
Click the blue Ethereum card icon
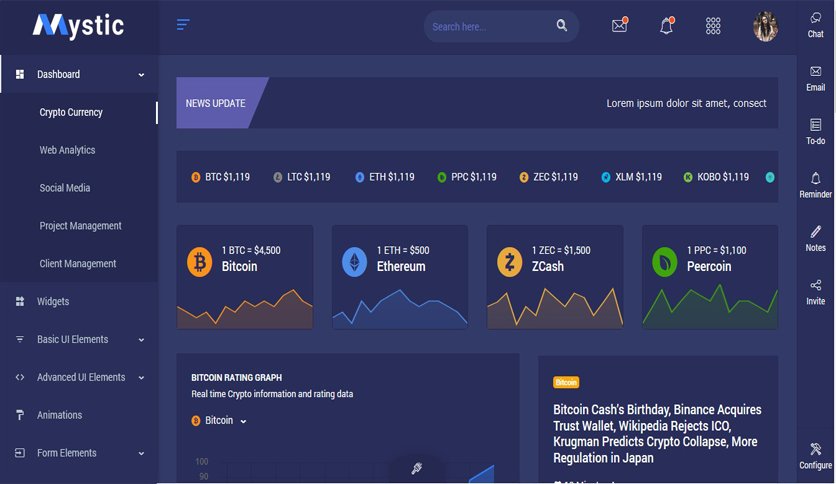click(x=354, y=262)
